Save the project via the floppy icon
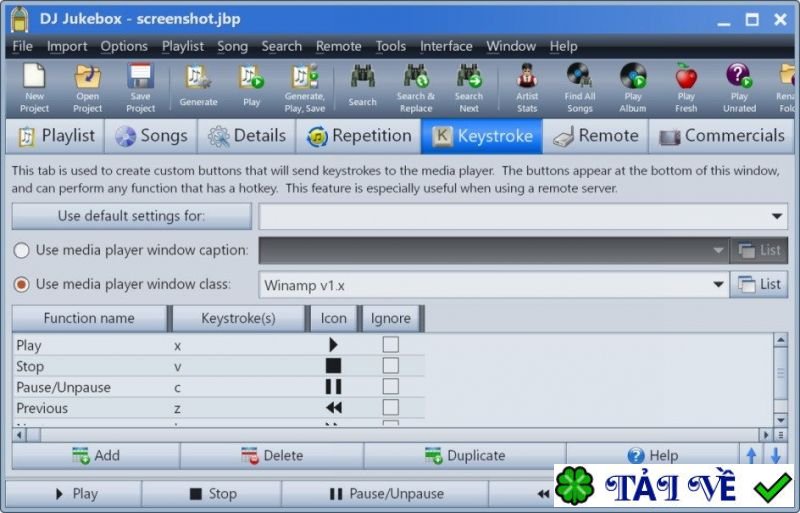This screenshot has width=800, height=513. tap(140, 88)
